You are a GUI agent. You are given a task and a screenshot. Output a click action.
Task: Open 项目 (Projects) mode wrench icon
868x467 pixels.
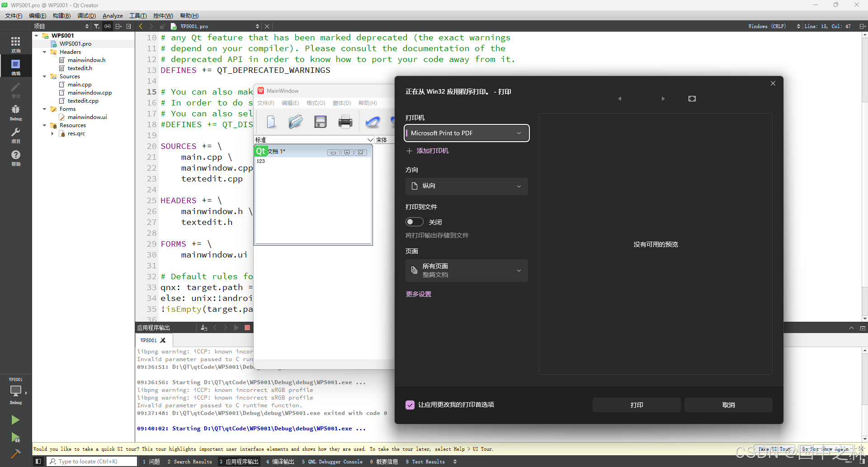(x=16, y=135)
